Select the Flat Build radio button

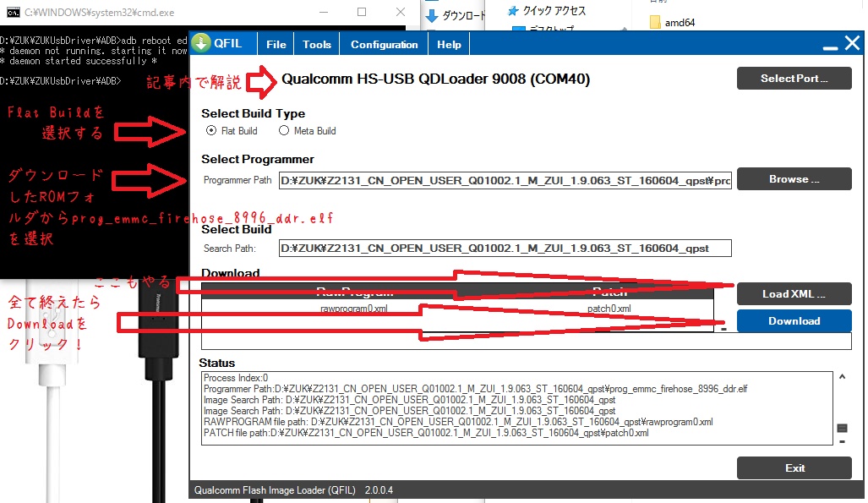(x=211, y=131)
